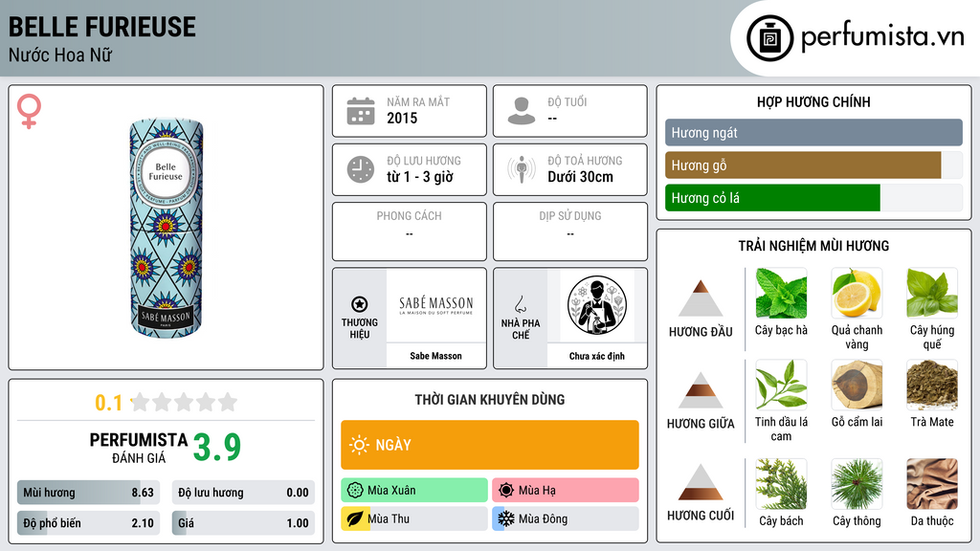Select the Mùa Thu season bar
The width and height of the screenshot is (980, 551).
(414, 518)
